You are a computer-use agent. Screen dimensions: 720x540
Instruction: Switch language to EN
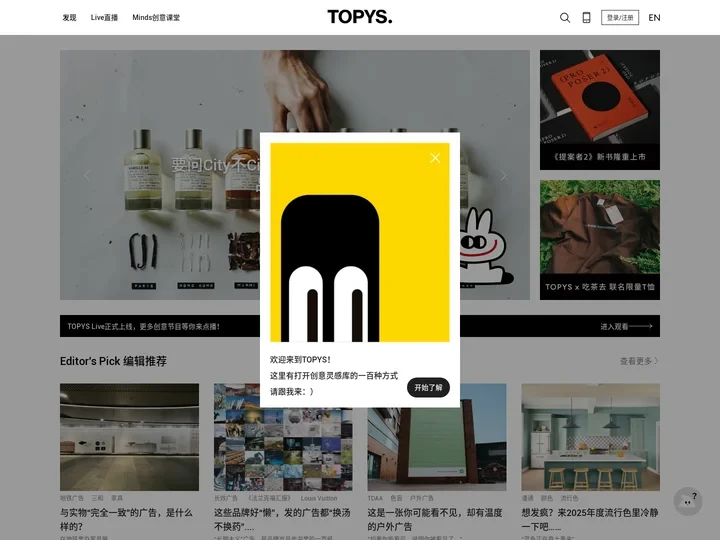[x=654, y=17]
